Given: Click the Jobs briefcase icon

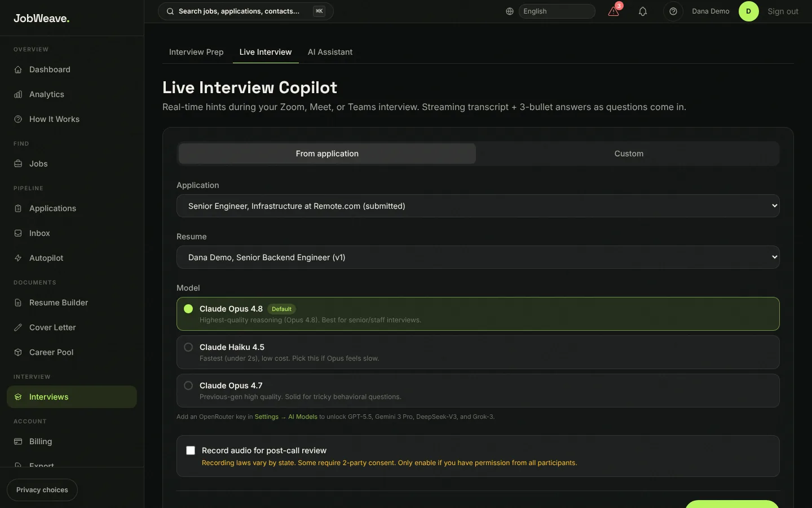Looking at the screenshot, I should (18, 164).
